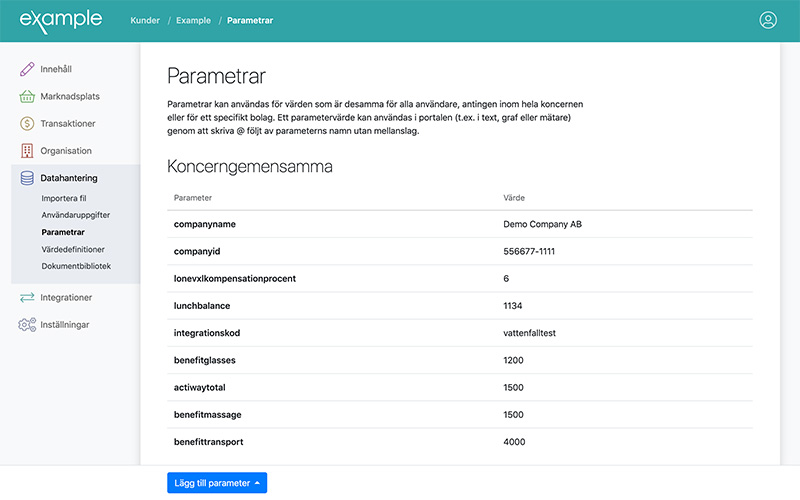Click the example logo
The image size is (800, 500).
tap(61, 21)
